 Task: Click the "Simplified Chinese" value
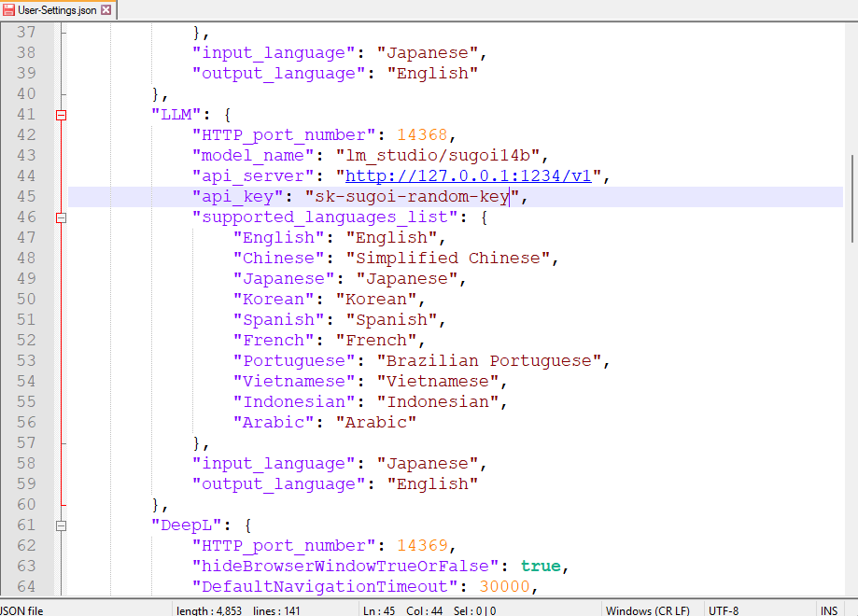click(448, 259)
